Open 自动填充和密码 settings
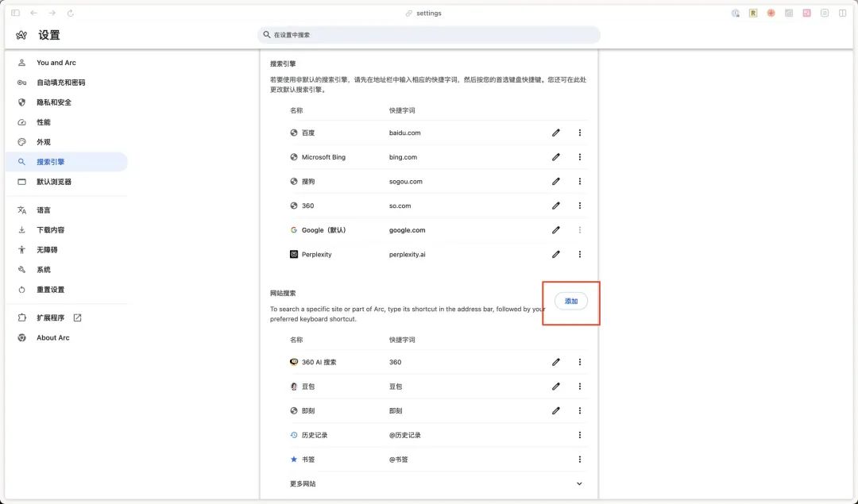 click(x=66, y=83)
